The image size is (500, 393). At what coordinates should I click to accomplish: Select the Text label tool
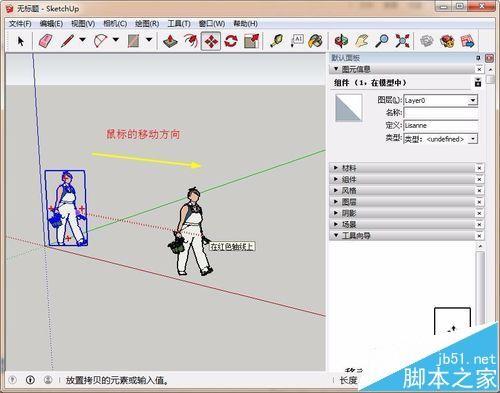[296, 41]
